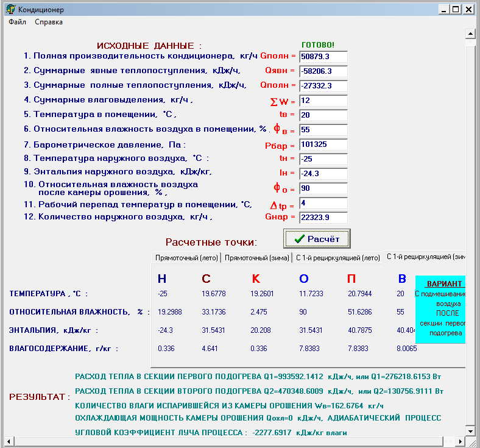The height and width of the screenshot is (448, 480).
Task: Click the ΣW input field with 12
Action: [323, 101]
